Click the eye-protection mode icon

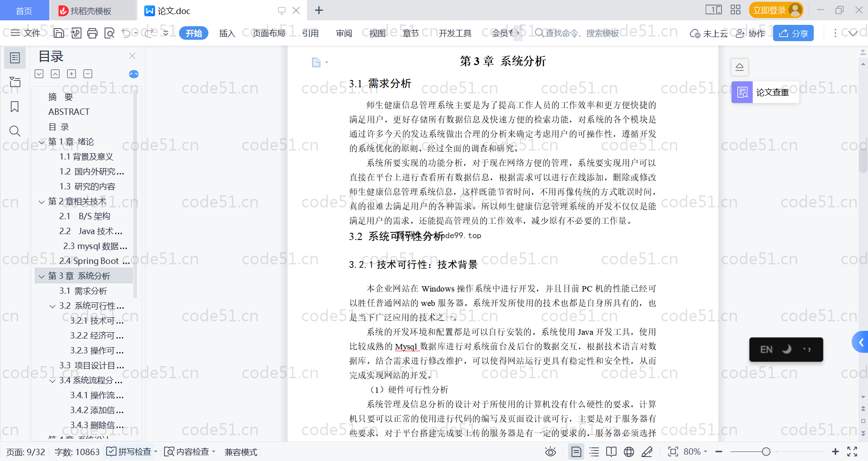tap(551, 452)
